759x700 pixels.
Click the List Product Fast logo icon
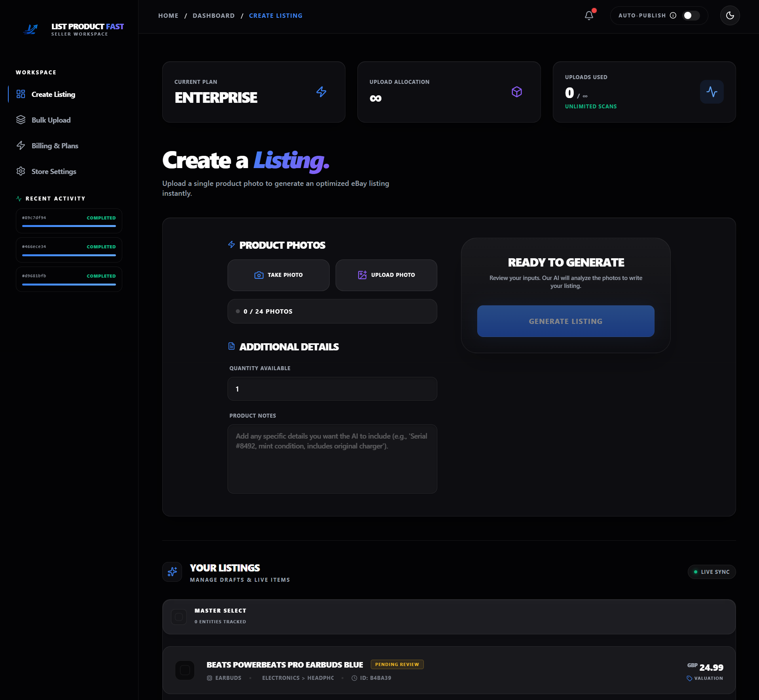pos(31,29)
